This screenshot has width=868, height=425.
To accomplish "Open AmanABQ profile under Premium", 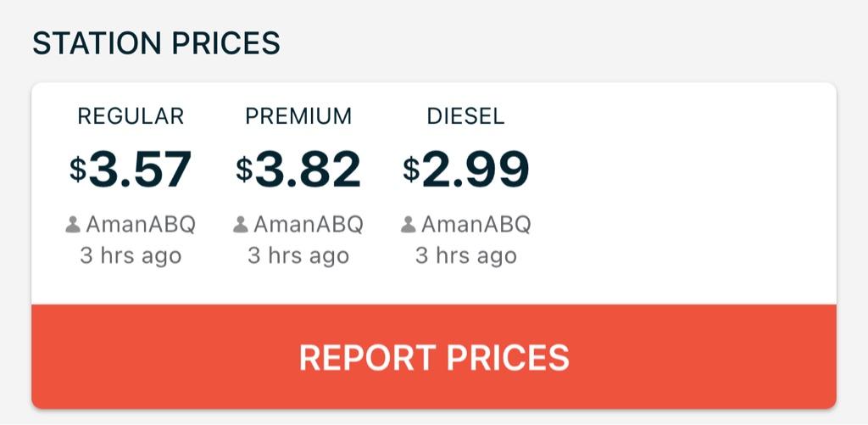I will [x=308, y=225].
